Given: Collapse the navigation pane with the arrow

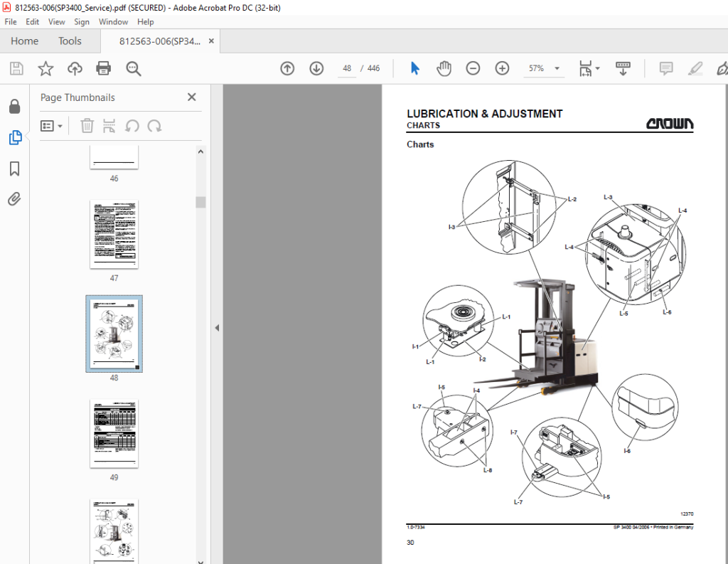Looking at the screenshot, I should (217, 328).
